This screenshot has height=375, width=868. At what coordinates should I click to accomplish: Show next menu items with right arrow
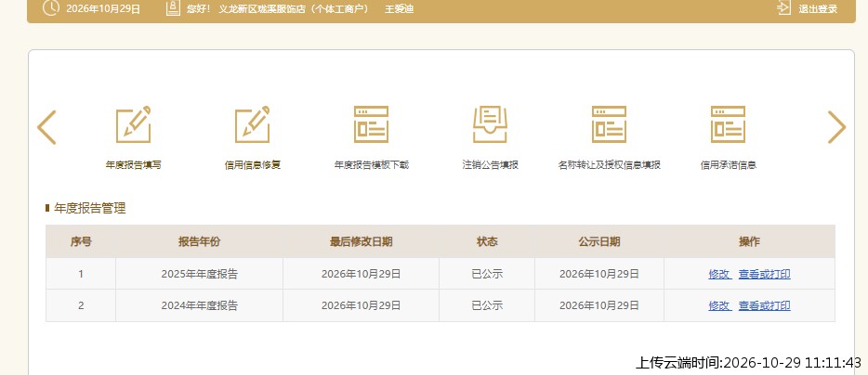836,127
